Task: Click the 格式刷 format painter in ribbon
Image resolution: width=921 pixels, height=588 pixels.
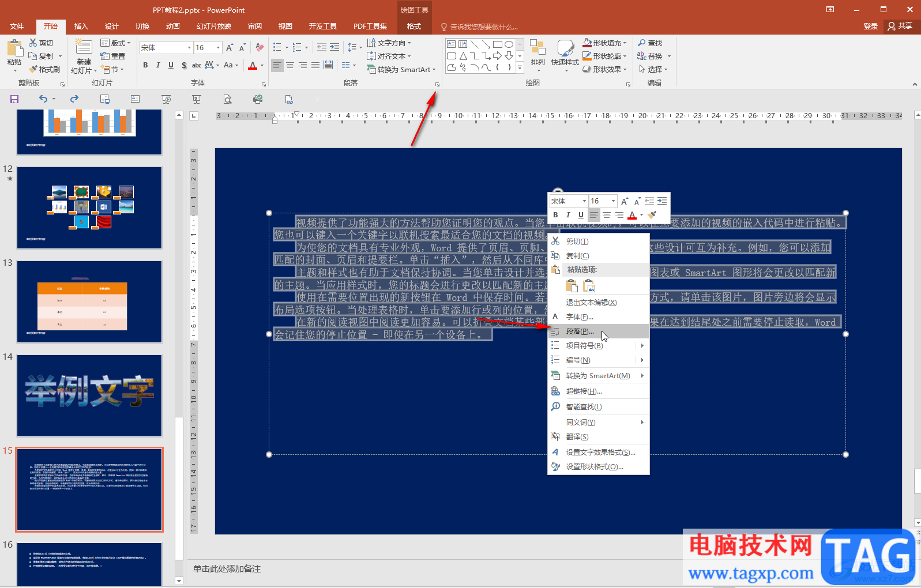Action: (x=44, y=69)
